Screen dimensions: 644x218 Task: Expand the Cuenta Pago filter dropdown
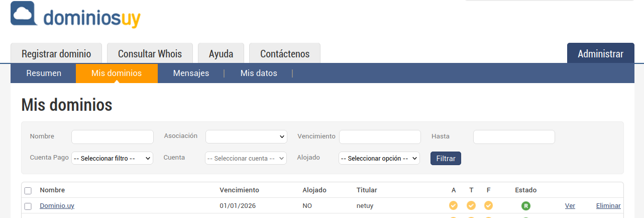click(x=112, y=158)
